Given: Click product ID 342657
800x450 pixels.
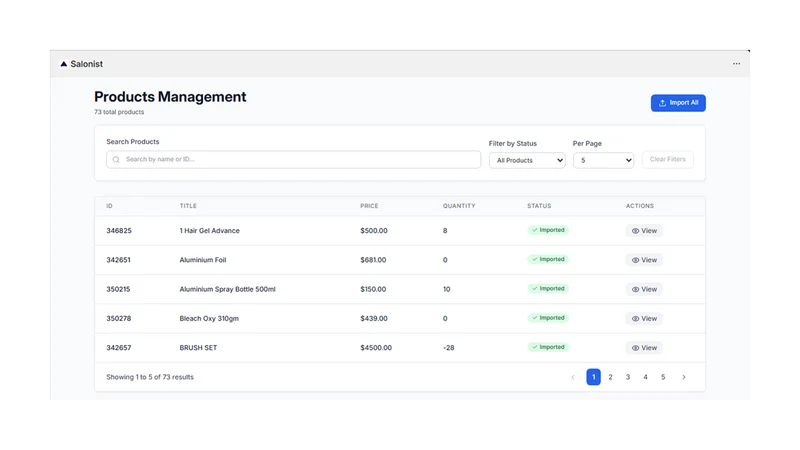Looking at the screenshot, I should [x=119, y=347].
